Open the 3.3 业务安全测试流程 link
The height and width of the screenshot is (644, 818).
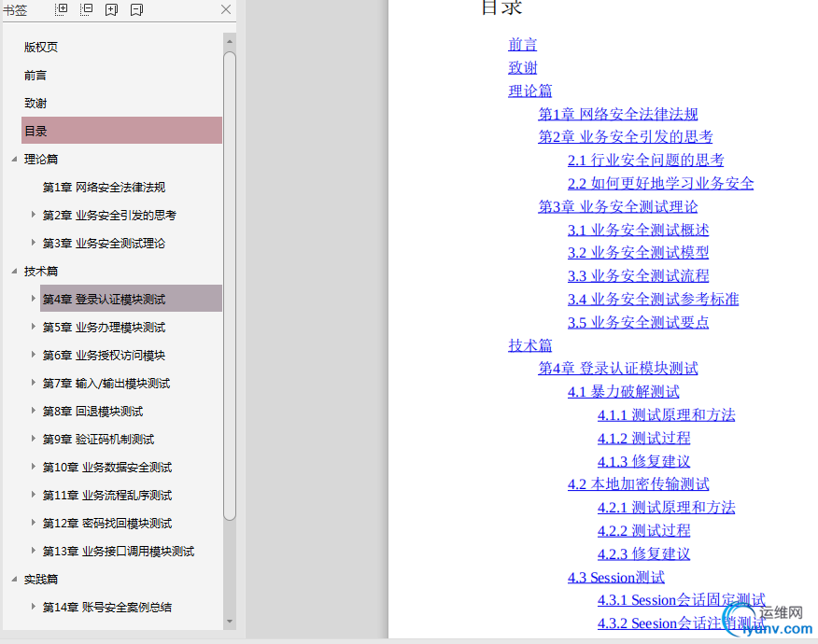[639, 276]
